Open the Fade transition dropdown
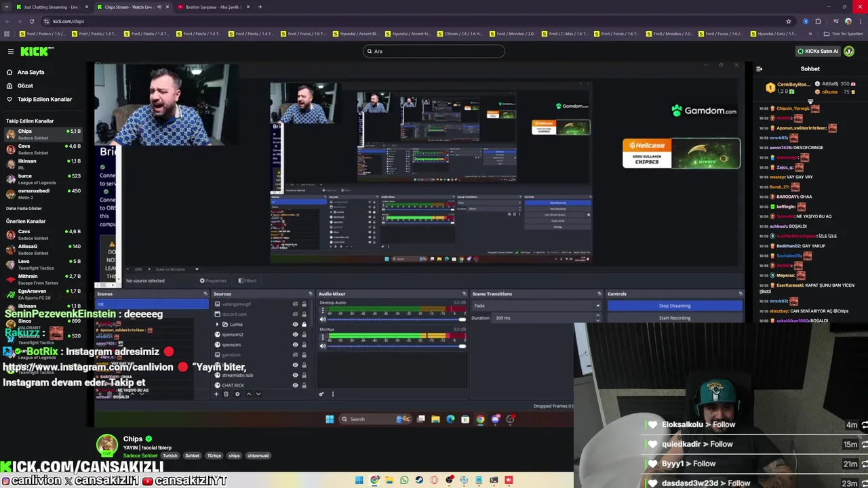Screen dimensions: 868x488 pyautogui.click(x=536, y=306)
